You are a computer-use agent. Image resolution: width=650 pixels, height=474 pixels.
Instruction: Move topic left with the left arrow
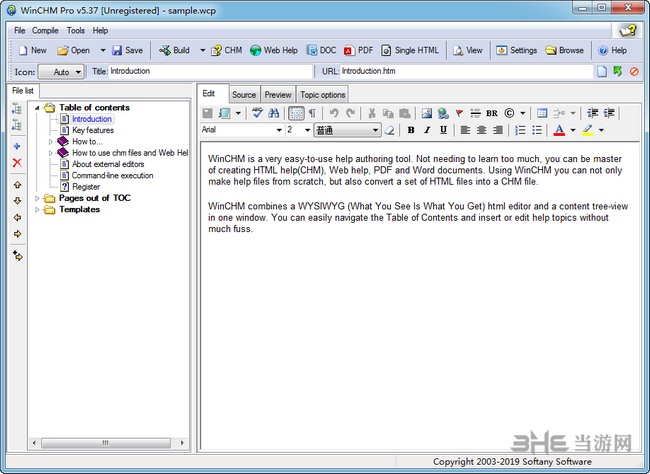[x=17, y=217]
